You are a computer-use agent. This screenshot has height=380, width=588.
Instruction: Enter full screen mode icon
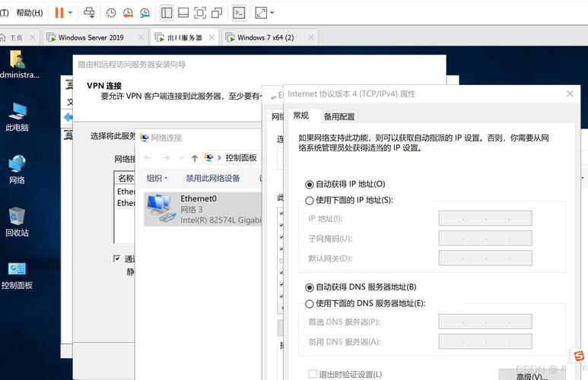click(200, 13)
